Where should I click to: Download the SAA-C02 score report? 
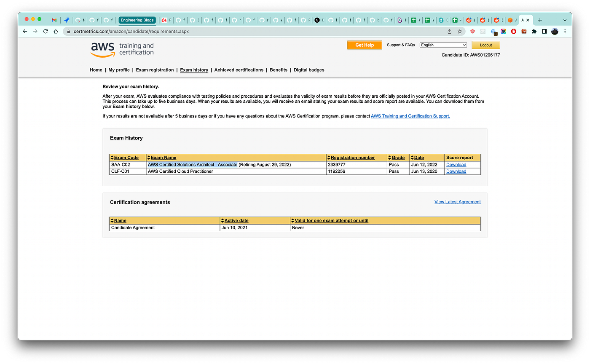(x=456, y=165)
